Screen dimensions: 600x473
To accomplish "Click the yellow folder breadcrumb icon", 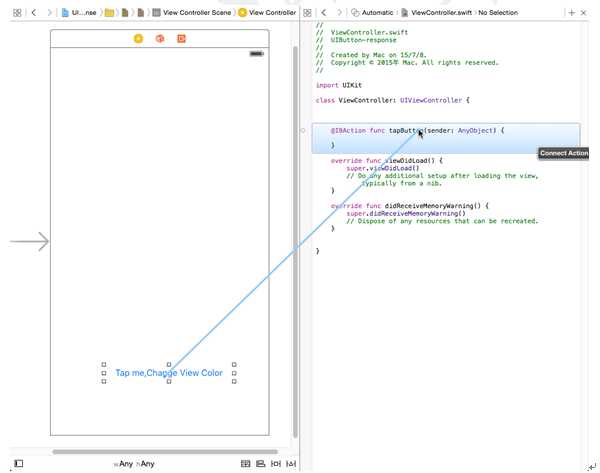I will point(109,13).
